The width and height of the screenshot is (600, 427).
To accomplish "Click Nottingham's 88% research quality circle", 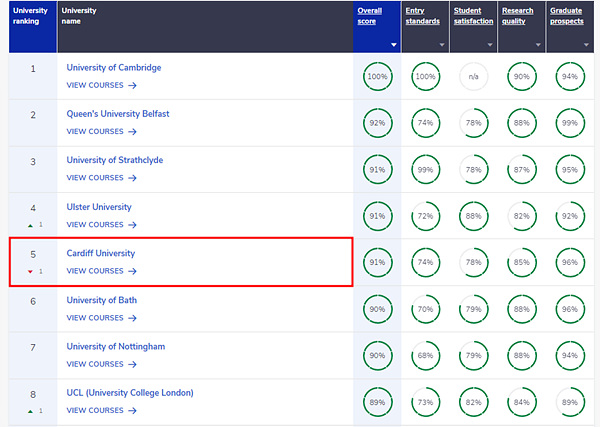I will click(x=522, y=356).
